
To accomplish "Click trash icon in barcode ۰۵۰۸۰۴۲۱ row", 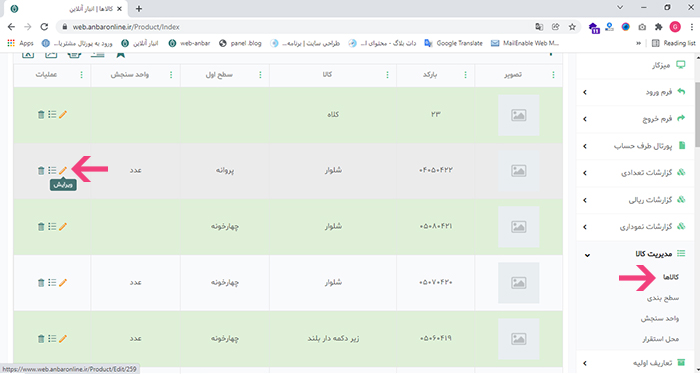I will pyautogui.click(x=41, y=227).
